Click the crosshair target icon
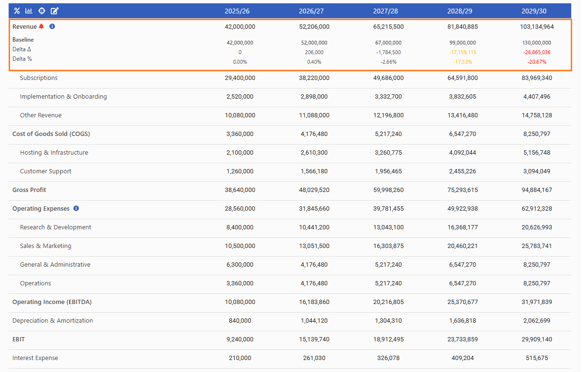The width and height of the screenshot is (588, 372). click(42, 11)
